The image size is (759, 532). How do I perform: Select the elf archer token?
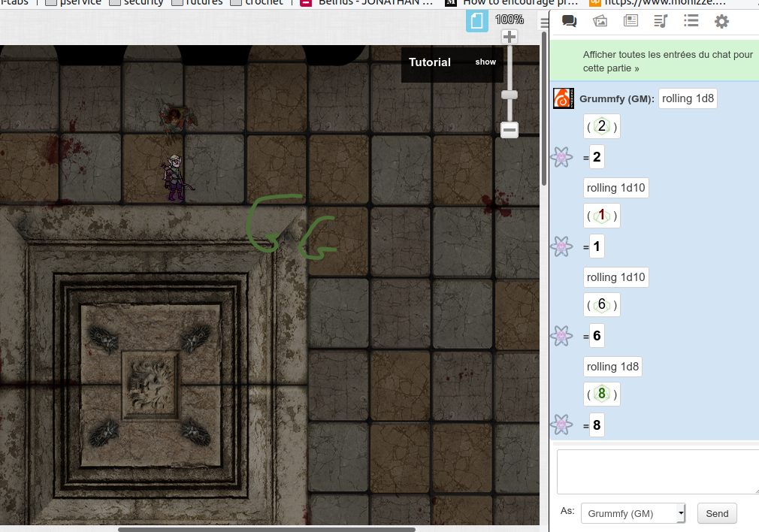point(176,177)
